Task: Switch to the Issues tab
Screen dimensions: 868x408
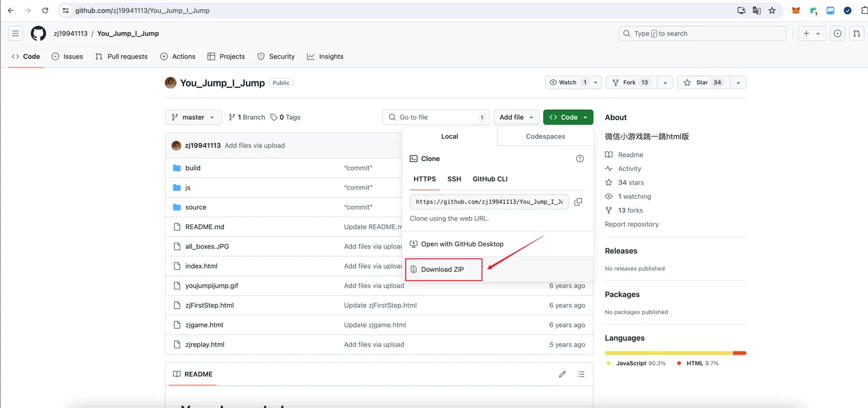Action: pyautogui.click(x=68, y=56)
